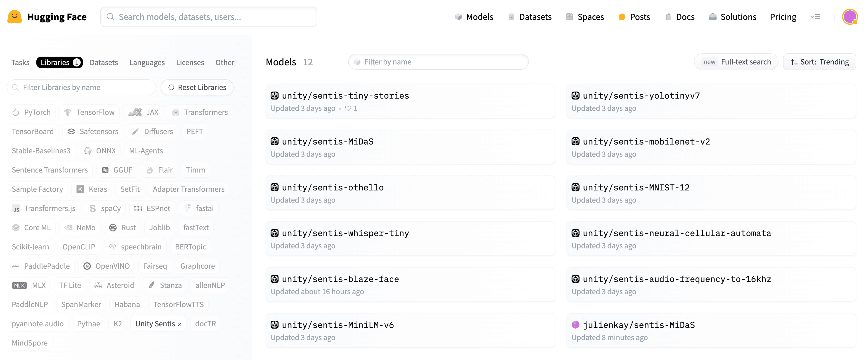The height and width of the screenshot is (360, 868).
Task: Toggle the Keras library filter
Action: (x=92, y=189)
